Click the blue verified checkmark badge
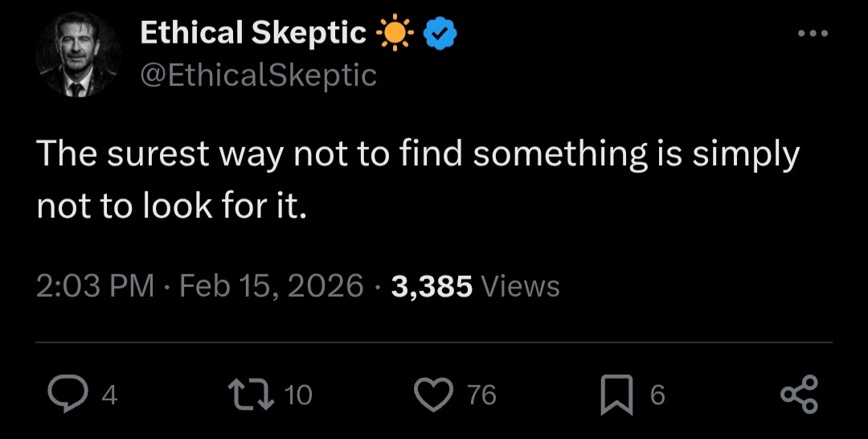This screenshot has height=439, width=868. pos(440,33)
